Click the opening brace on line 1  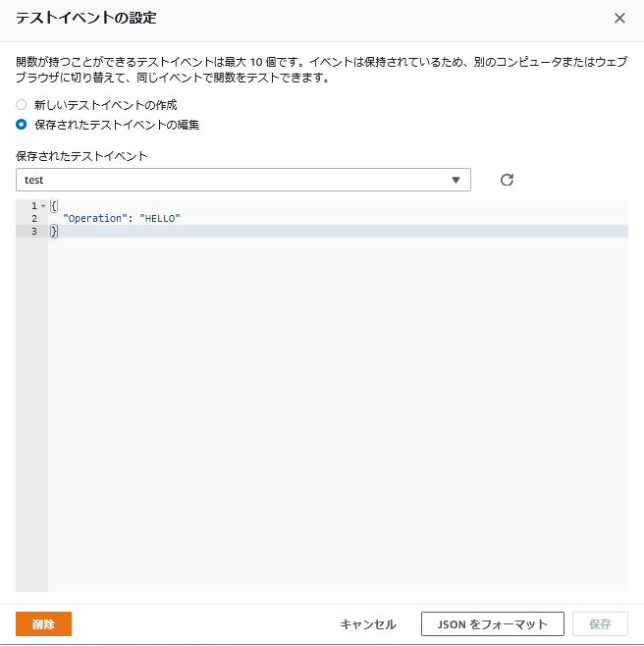(x=54, y=205)
